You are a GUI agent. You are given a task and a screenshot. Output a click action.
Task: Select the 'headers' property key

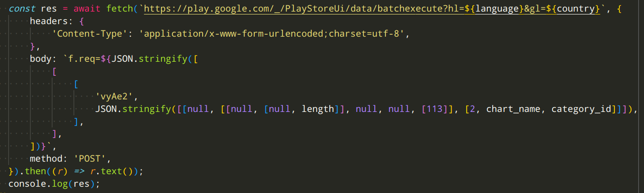click(x=48, y=22)
